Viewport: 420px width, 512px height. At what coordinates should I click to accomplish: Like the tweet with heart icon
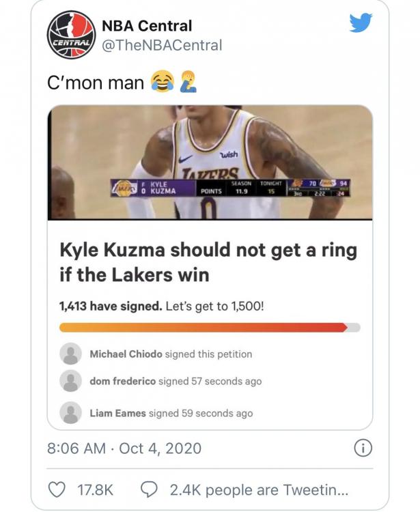point(59,489)
